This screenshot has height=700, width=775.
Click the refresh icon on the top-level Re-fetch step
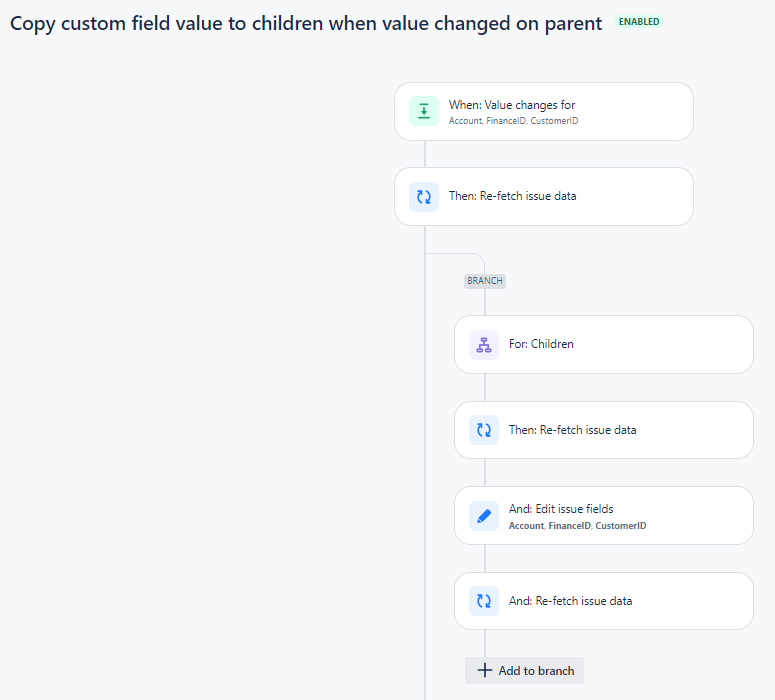tap(424, 196)
